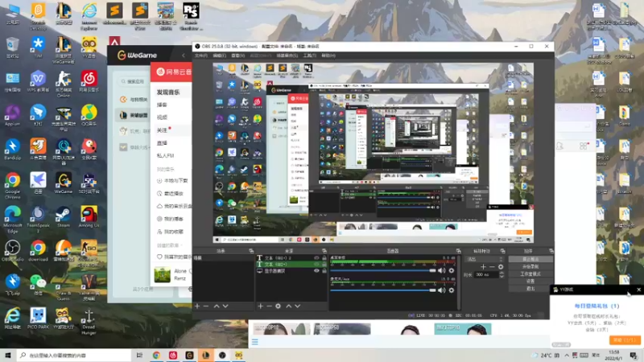
Task: Mute the 麦克风/Aux channel
Action: pyautogui.click(x=441, y=290)
